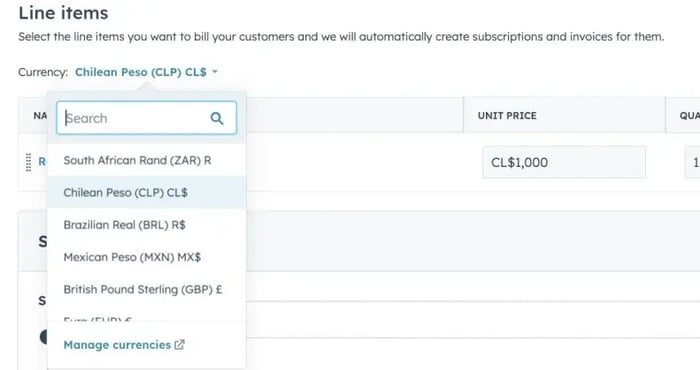
Task: Select Brazilian Real (BRL) R$
Action: coord(146,224)
